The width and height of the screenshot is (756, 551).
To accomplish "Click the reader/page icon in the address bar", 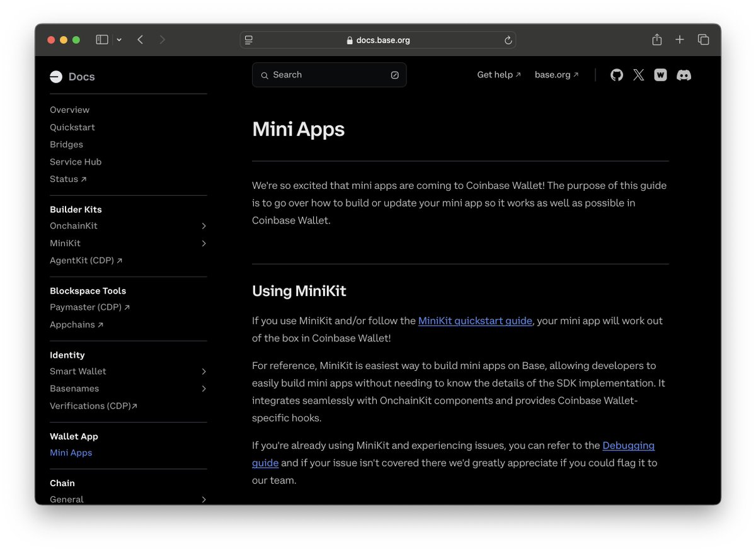I will 249,40.
